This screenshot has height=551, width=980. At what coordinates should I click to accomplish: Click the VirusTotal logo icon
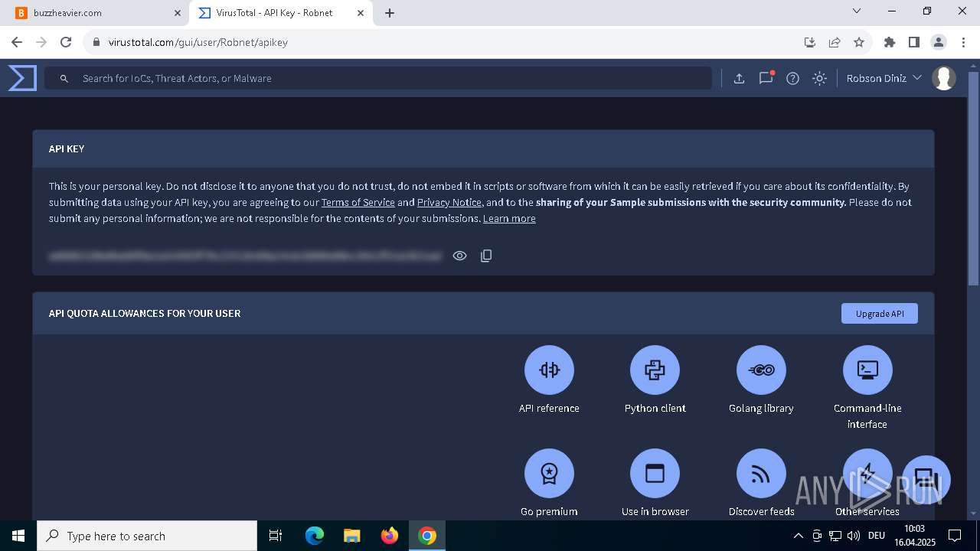coord(22,78)
